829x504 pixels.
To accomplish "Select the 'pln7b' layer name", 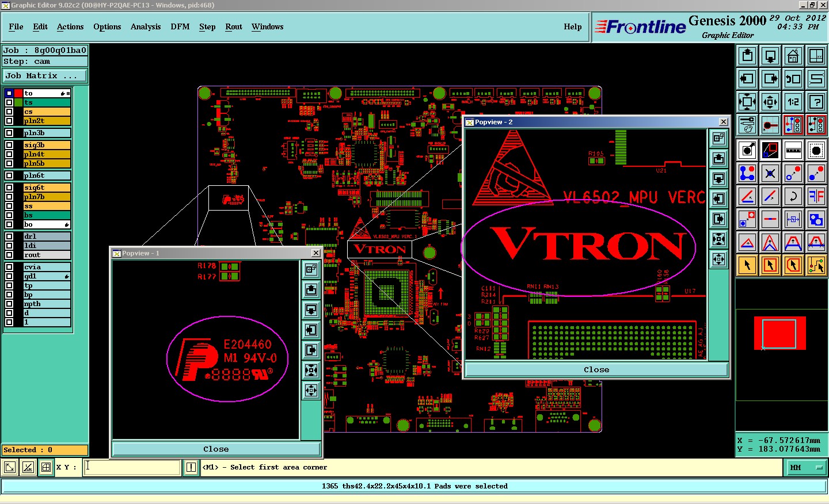I will click(x=47, y=197).
